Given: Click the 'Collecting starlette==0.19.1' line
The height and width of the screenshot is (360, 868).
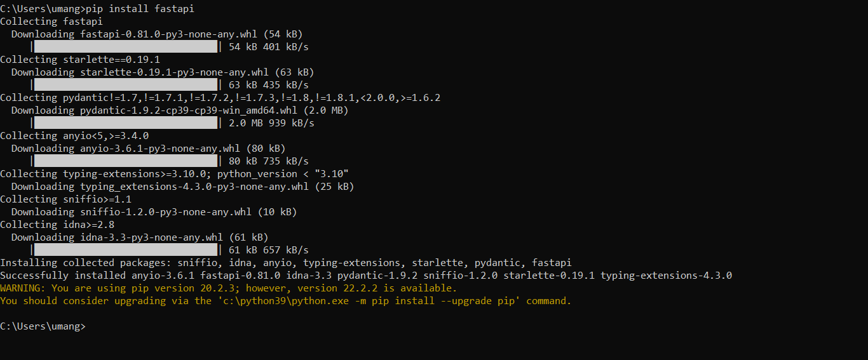Looking at the screenshot, I should tap(80, 60).
